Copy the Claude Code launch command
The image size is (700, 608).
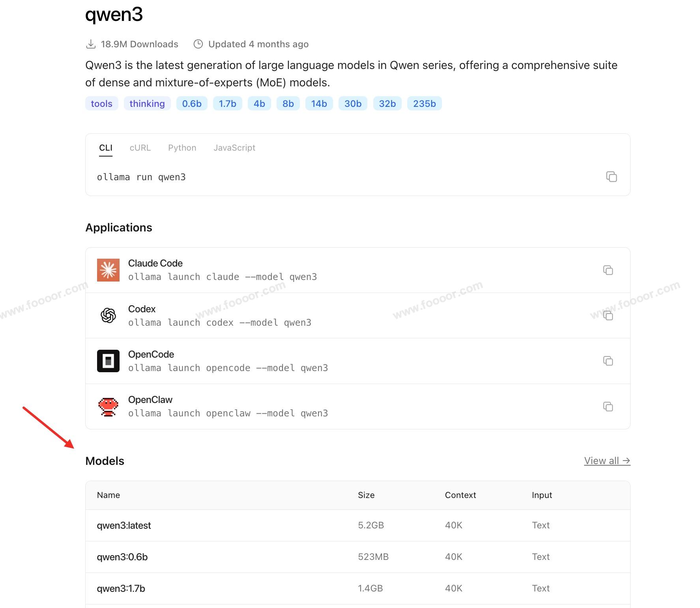tap(608, 270)
